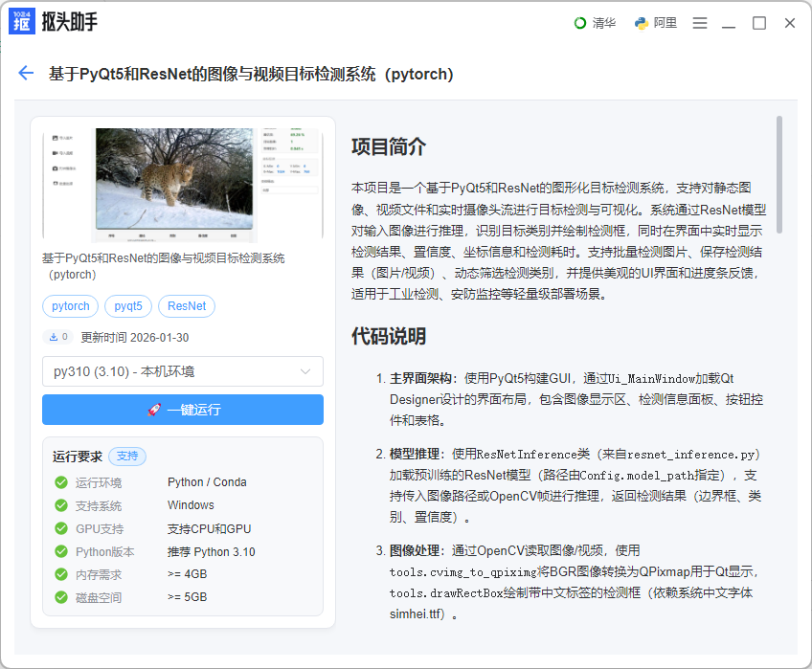The width and height of the screenshot is (812, 669).
Task: Click the 清华 mirror source icon
Action: coord(580,23)
